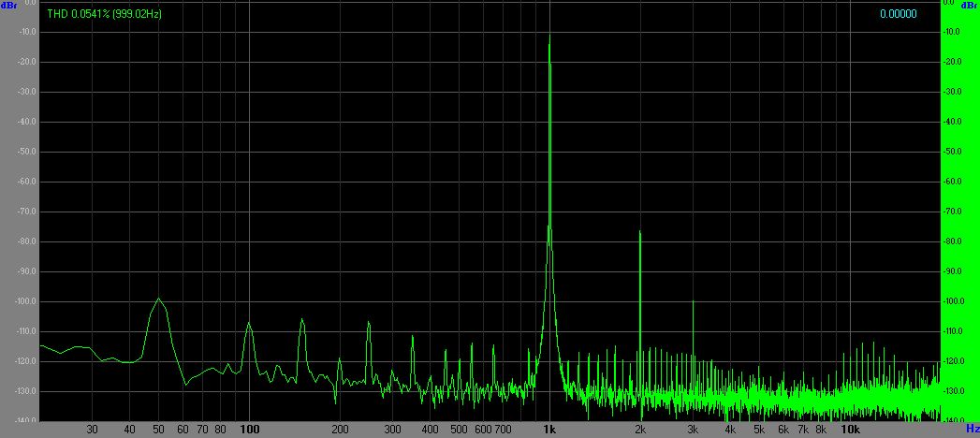Click the 200 frequency axis label
This screenshot has width=980, height=438.
point(340,430)
